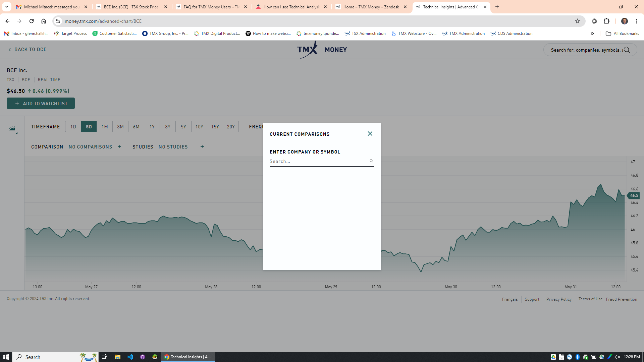
Task: Add a study with plus icon
Action: coord(202,147)
